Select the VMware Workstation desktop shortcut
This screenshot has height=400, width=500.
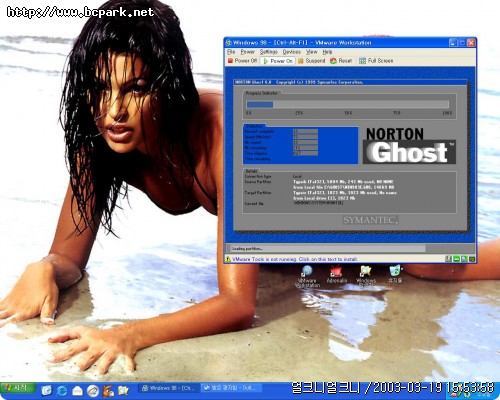[307, 277]
